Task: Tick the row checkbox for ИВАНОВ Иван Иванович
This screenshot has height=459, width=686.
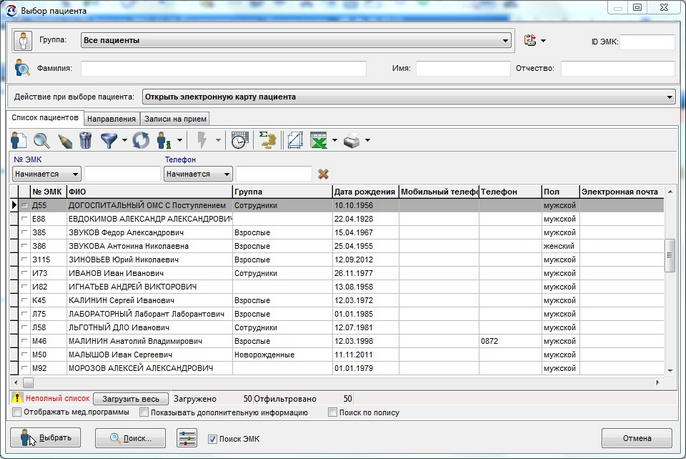Action: point(24,273)
